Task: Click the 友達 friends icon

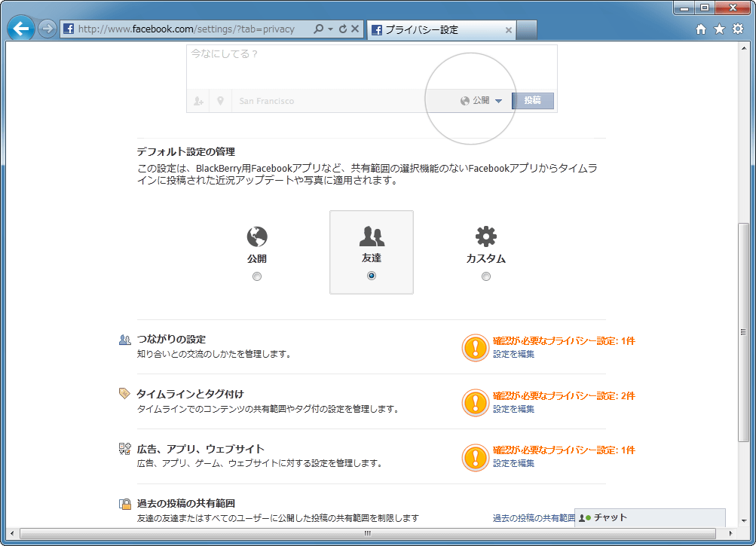Action: [372, 236]
